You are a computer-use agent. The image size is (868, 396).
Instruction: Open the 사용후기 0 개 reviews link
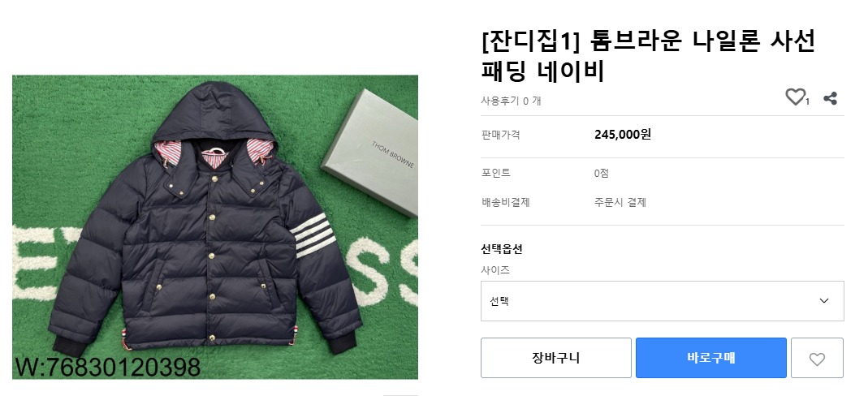511,101
